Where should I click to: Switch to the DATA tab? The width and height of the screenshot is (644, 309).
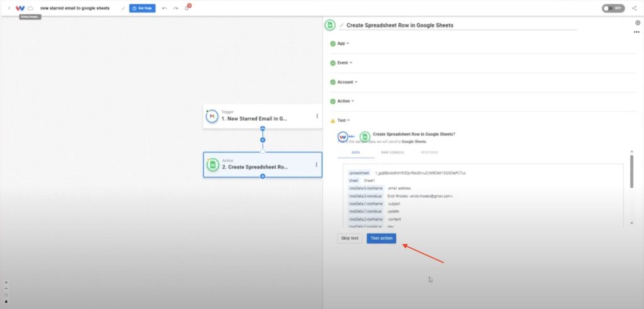pyautogui.click(x=356, y=153)
